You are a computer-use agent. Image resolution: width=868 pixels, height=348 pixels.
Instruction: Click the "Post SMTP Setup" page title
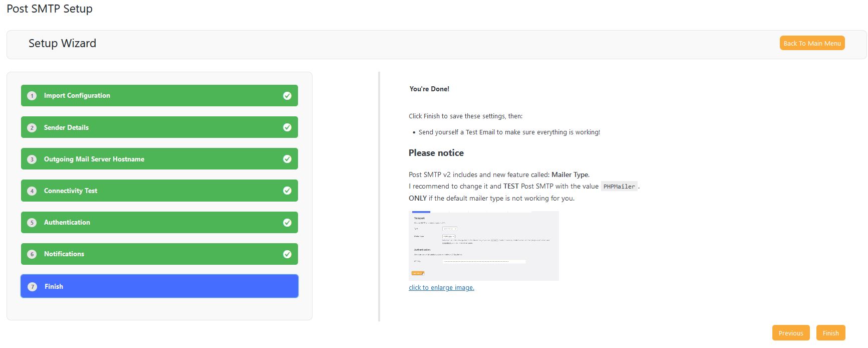[50, 9]
